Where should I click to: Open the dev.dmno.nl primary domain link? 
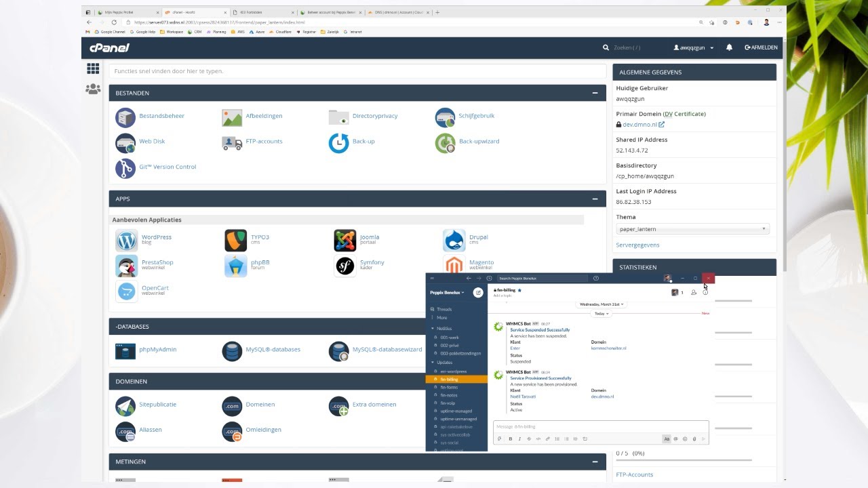(x=640, y=125)
